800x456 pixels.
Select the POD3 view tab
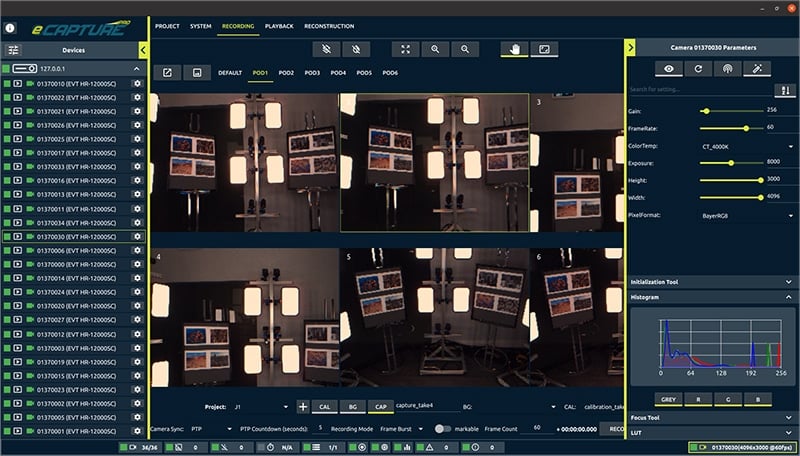point(312,73)
